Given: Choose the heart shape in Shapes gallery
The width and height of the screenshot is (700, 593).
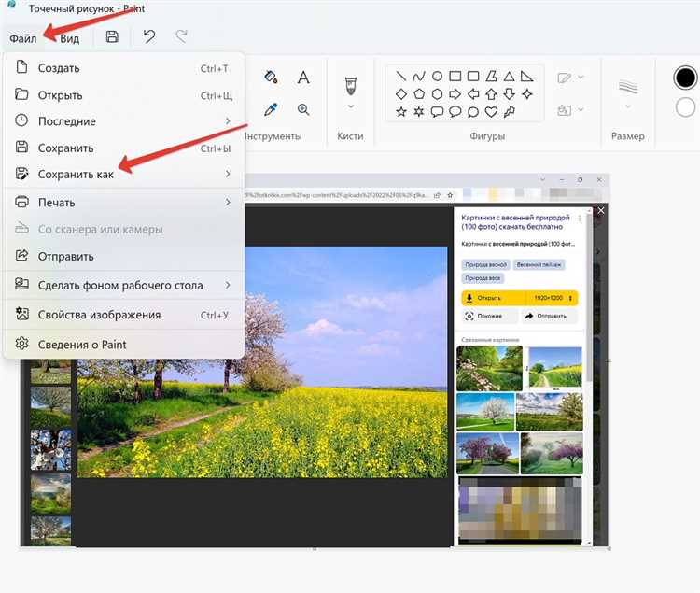Looking at the screenshot, I should (x=491, y=112).
